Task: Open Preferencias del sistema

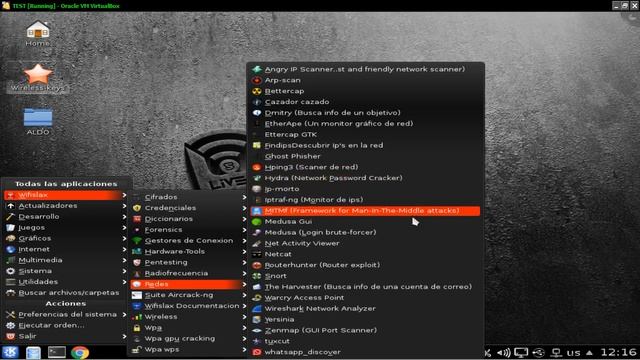Action: point(66,315)
